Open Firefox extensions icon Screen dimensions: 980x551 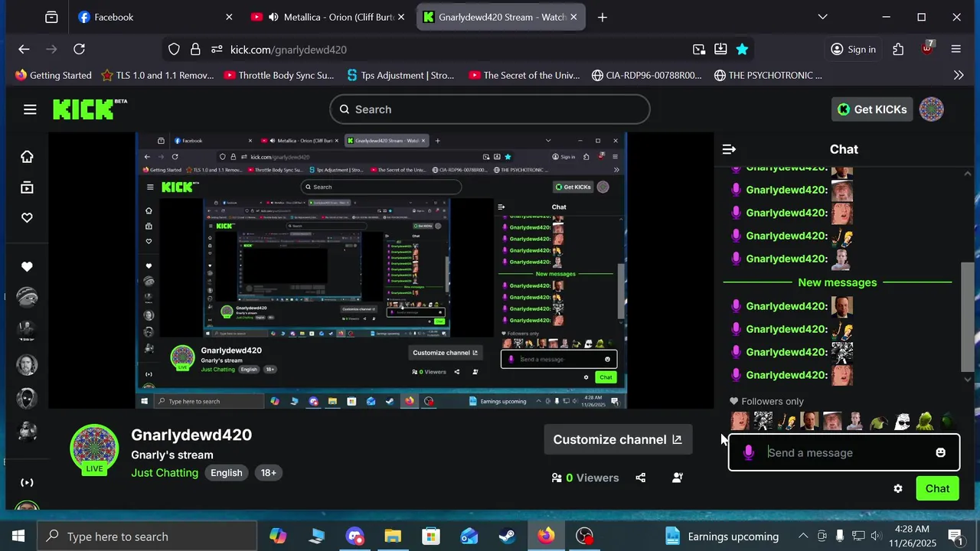pos(898,49)
